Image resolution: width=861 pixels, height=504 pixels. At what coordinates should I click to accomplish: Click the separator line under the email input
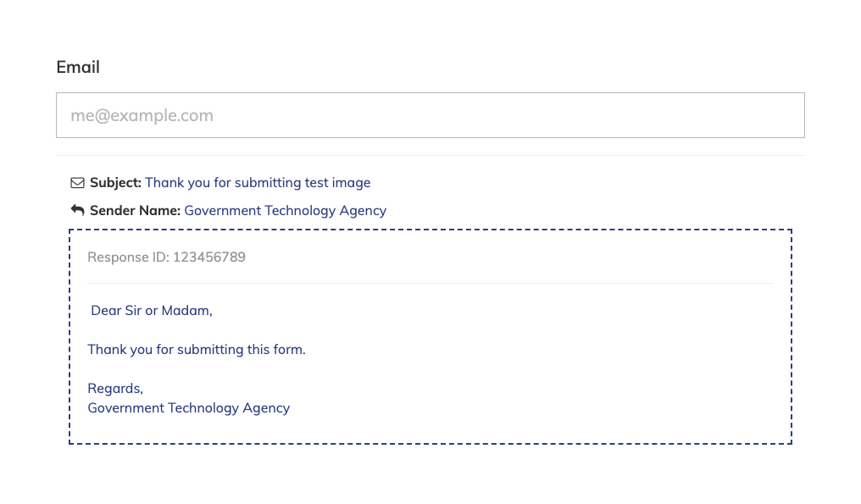click(430, 153)
